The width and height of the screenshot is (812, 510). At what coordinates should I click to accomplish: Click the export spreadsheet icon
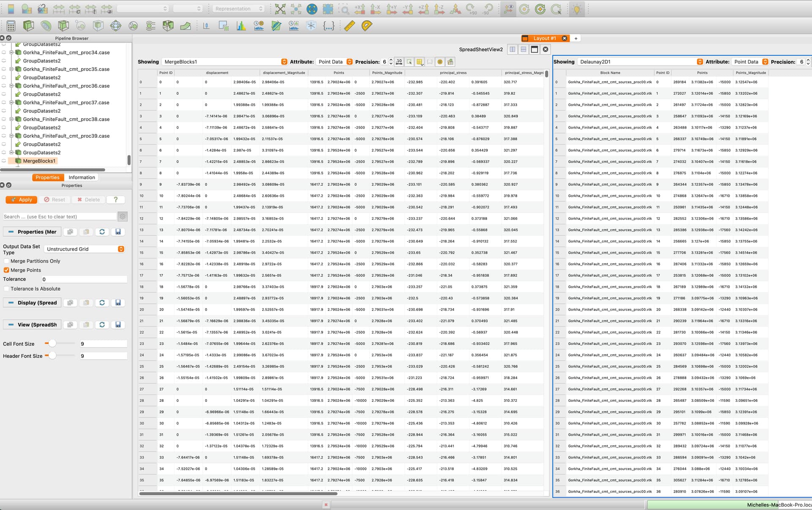[x=450, y=62]
